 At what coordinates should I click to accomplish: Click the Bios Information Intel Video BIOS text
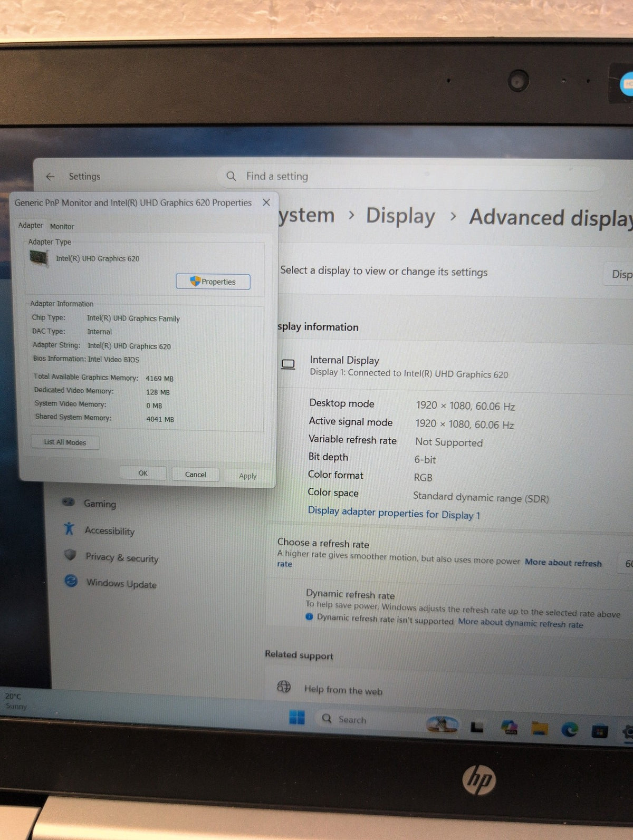point(86,359)
